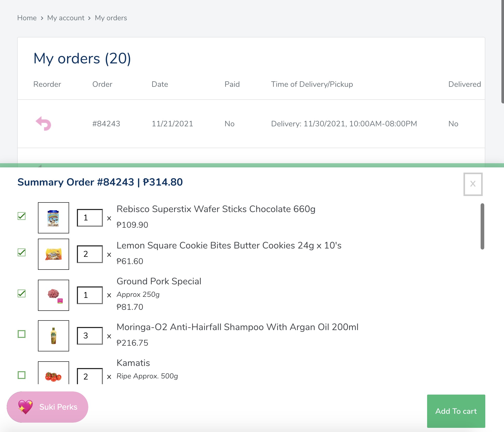Click the delivery time 11/30/2021 cell
Viewport: 504px width, 432px height.
344,124
